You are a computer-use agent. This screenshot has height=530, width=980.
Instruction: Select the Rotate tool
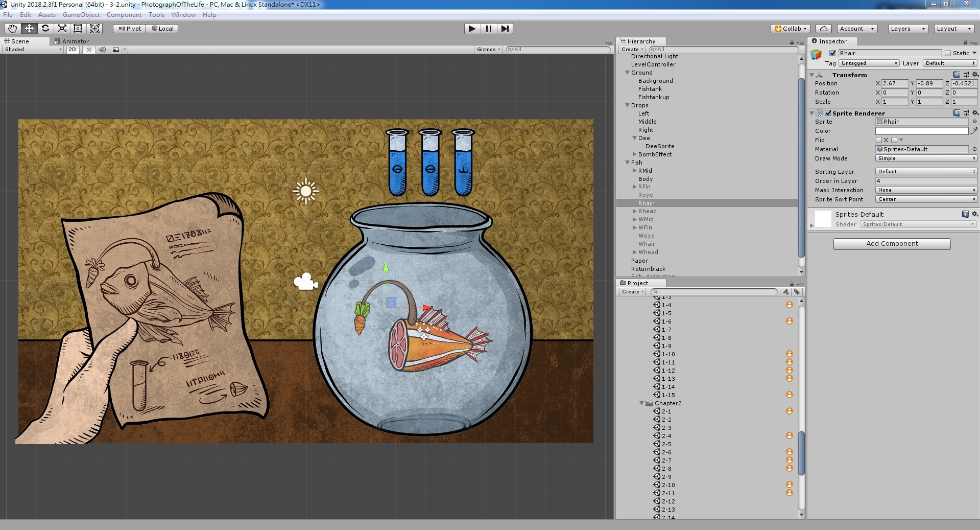[x=45, y=29]
